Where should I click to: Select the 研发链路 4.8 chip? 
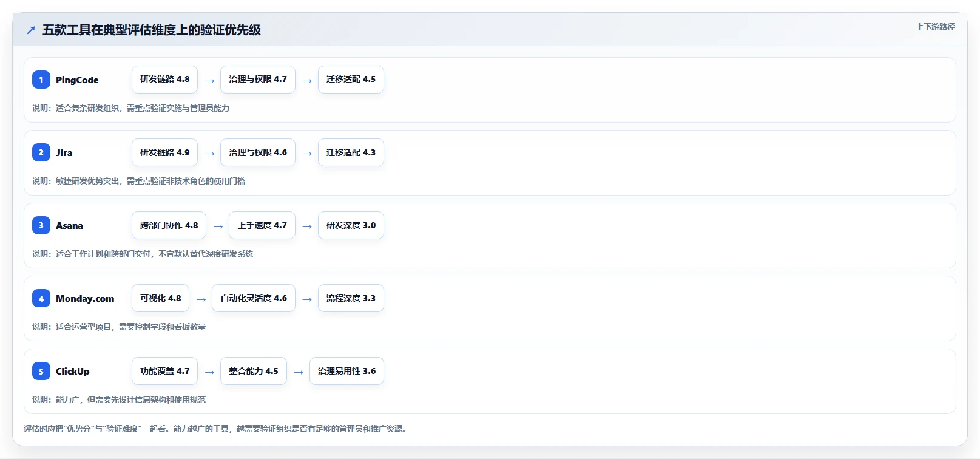coord(164,80)
